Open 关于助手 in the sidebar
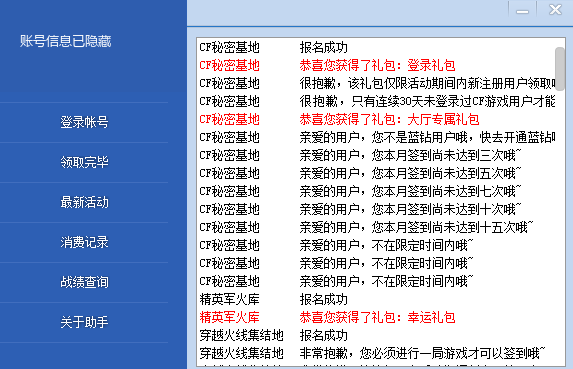 pos(84,322)
